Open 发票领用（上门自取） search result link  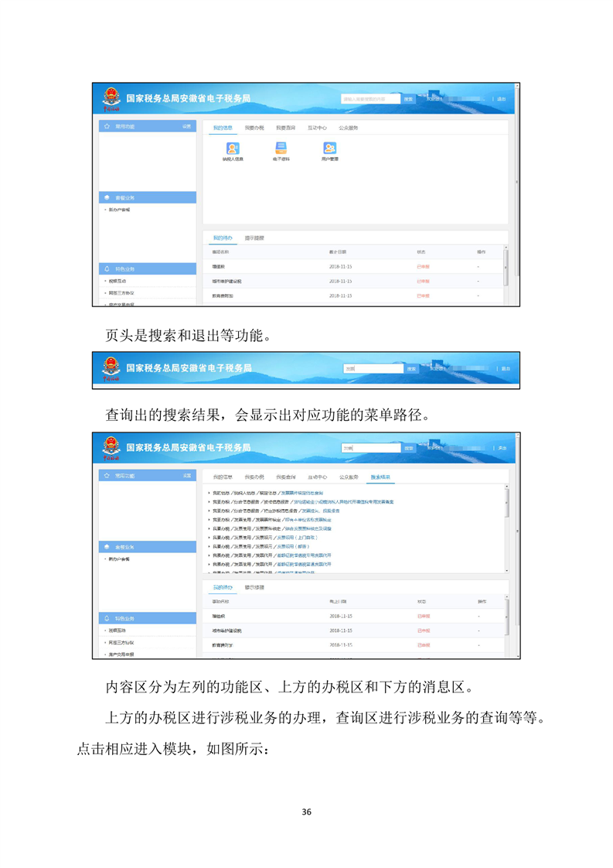pyautogui.click(x=298, y=538)
